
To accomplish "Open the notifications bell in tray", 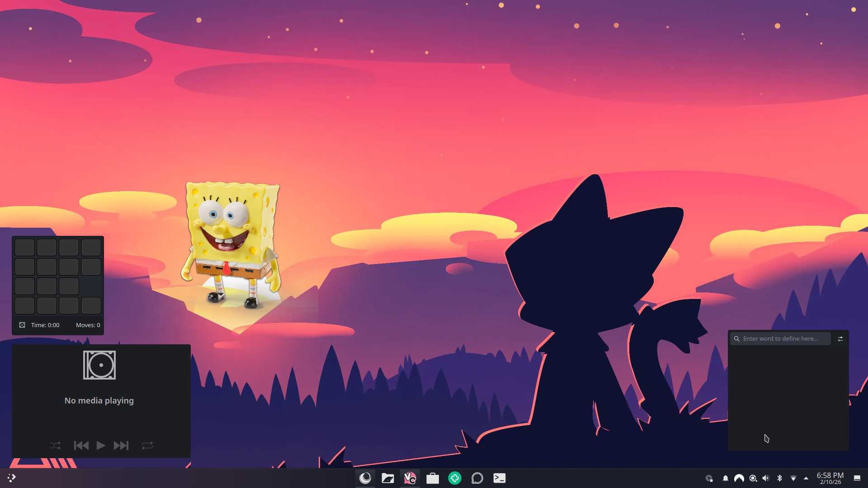I will pyautogui.click(x=725, y=478).
